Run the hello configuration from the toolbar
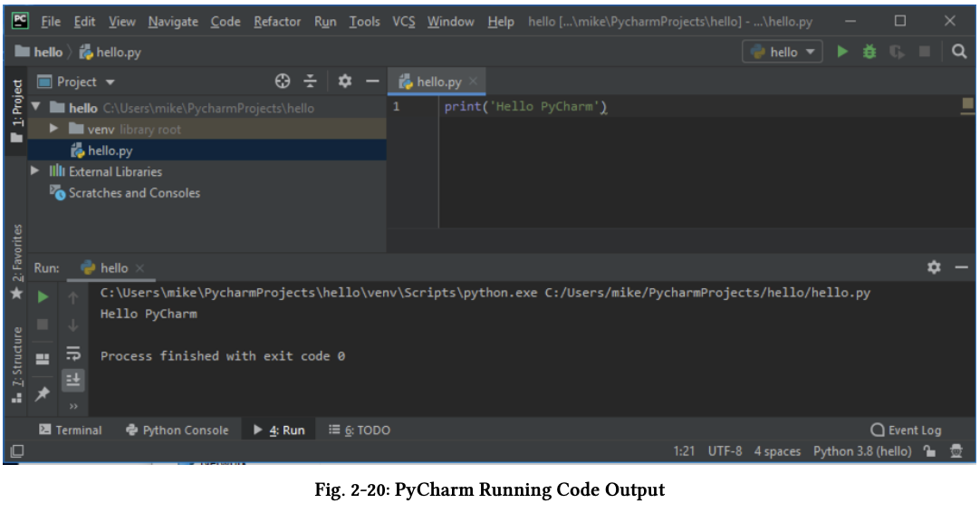Image resolution: width=980 pixels, height=513 pixels. pos(842,52)
